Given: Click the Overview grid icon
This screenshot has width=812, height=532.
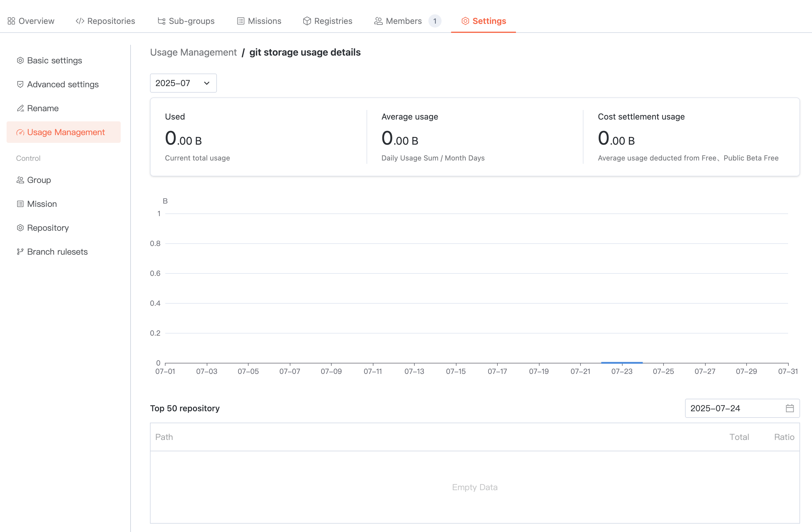Looking at the screenshot, I should (x=11, y=21).
